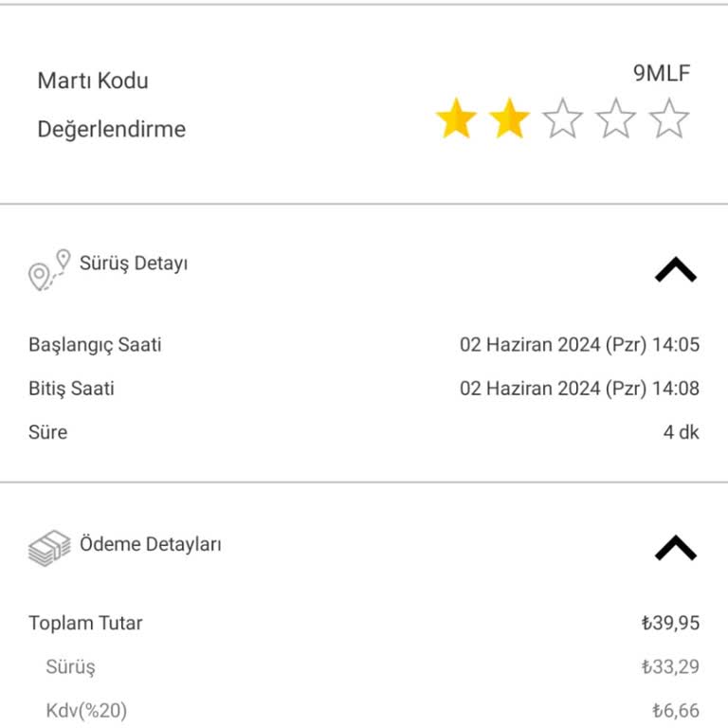The image size is (728, 728).
Task: Click the route pin icon beside Sürüş Detayı
Action: [49, 270]
